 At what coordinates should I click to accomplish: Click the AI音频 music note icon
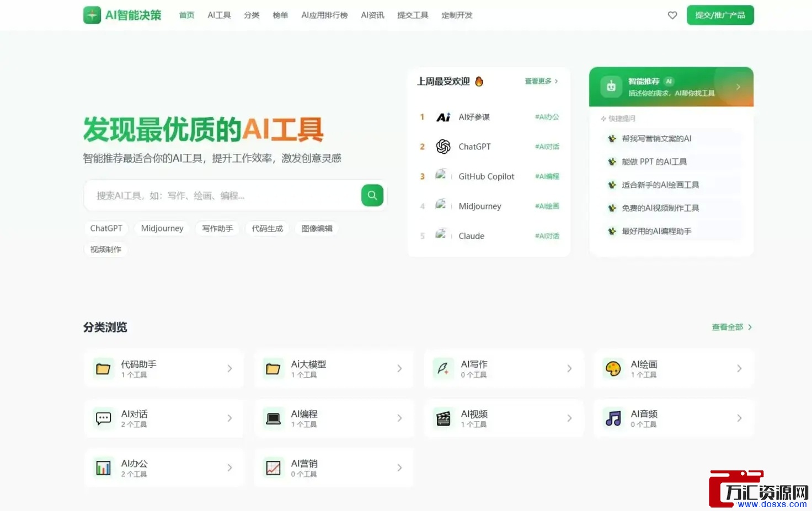(613, 418)
